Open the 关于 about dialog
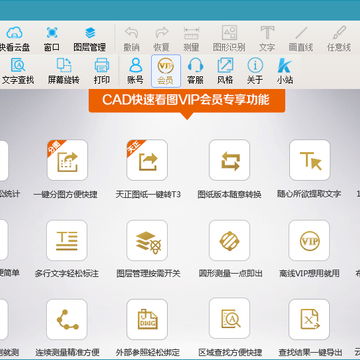This screenshot has height=360, width=360. (255, 71)
